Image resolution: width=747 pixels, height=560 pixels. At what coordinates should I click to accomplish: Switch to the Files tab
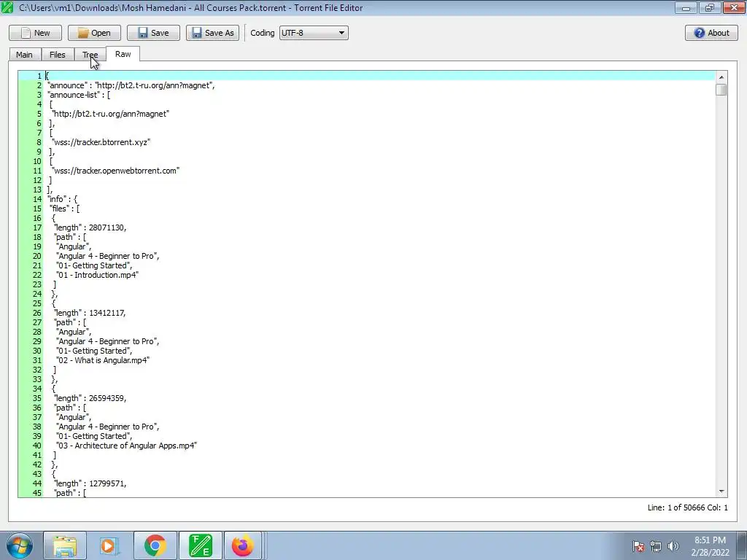pyautogui.click(x=57, y=55)
